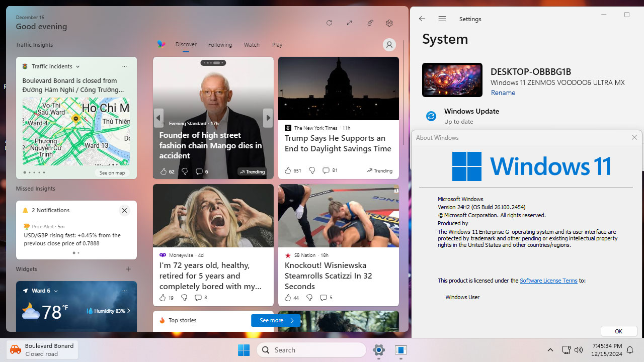Like the Wisniewska knockout article
The height and width of the screenshot is (362, 644).
coord(288,298)
